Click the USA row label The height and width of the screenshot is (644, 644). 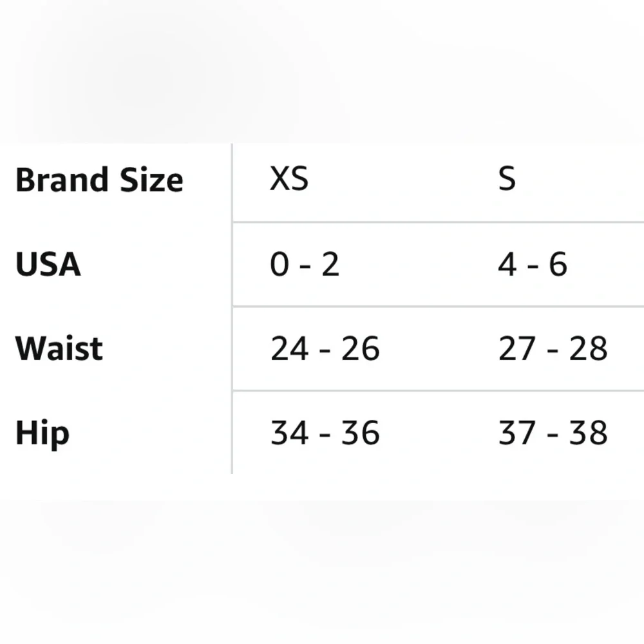coord(48,265)
